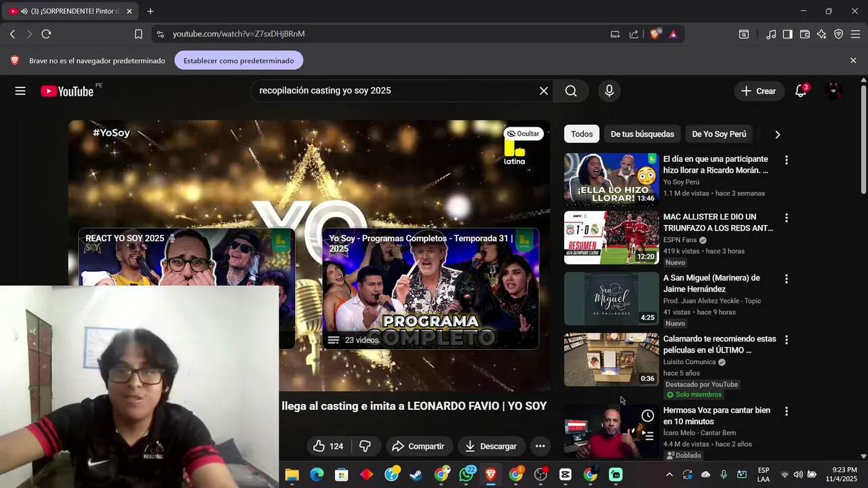Add Hermosa Voz video to queue
Viewport: 868px width, 488px height.
point(648,436)
